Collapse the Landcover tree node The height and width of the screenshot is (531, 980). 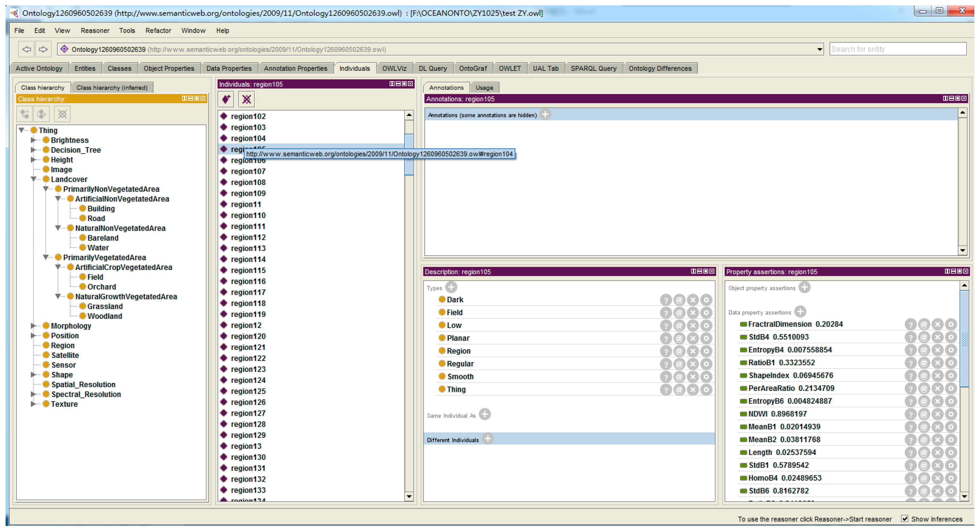34,179
